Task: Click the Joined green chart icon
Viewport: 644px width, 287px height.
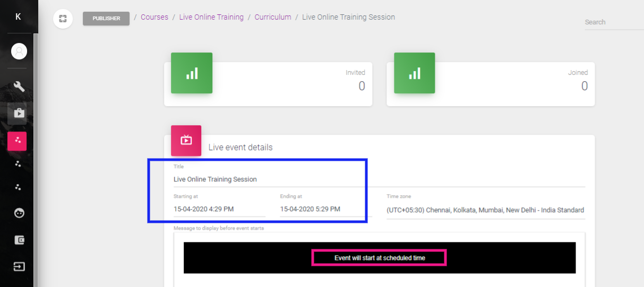Action: pyautogui.click(x=415, y=73)
